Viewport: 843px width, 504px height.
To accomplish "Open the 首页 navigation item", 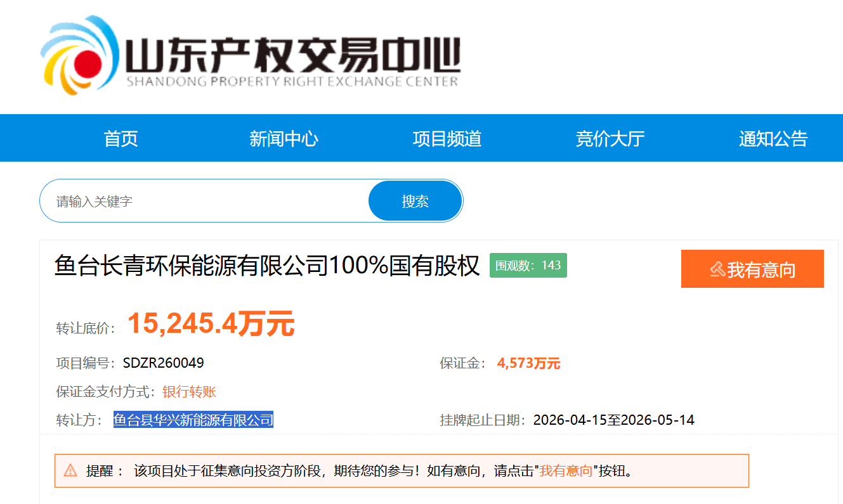I will (121, 138).
